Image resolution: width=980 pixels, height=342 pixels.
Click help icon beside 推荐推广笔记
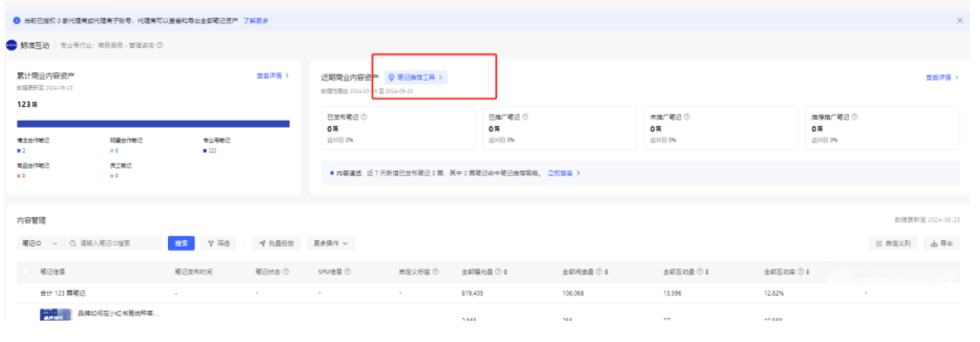(854, 117)
